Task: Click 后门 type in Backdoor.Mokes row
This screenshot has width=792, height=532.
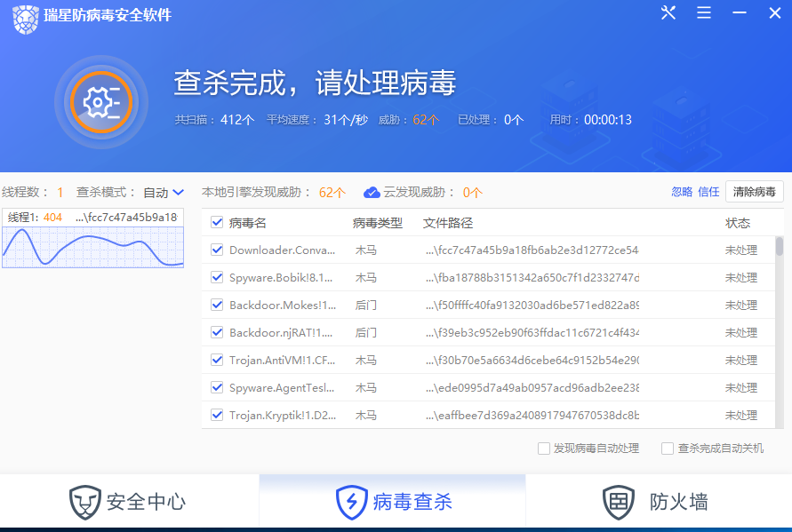Action: (365, 305)
